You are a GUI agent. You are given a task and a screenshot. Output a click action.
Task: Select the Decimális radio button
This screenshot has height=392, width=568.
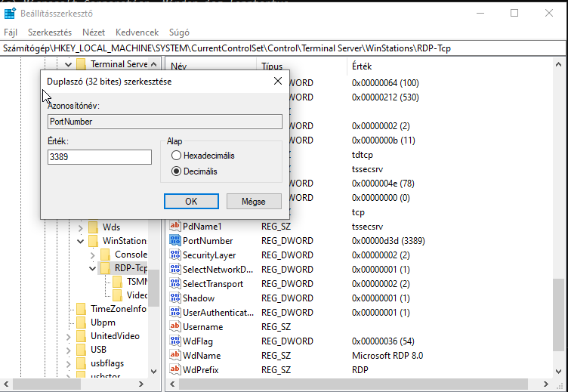[177, 171]
